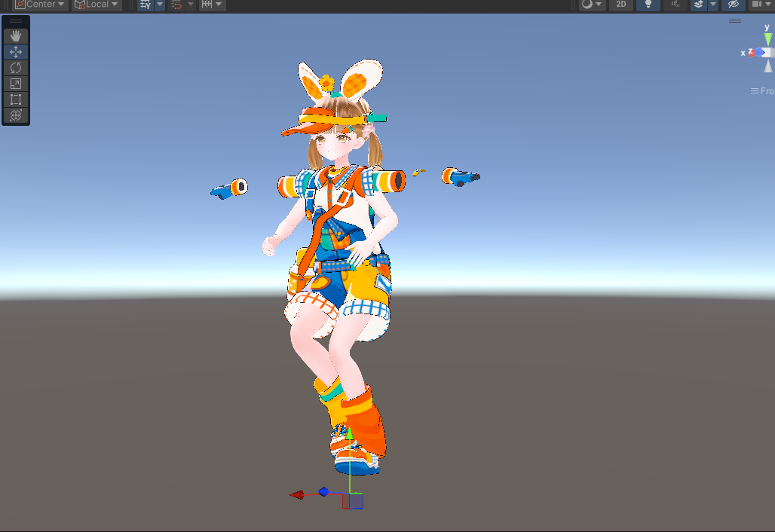
Task: Select the Move tool
Action: [16, 52]
